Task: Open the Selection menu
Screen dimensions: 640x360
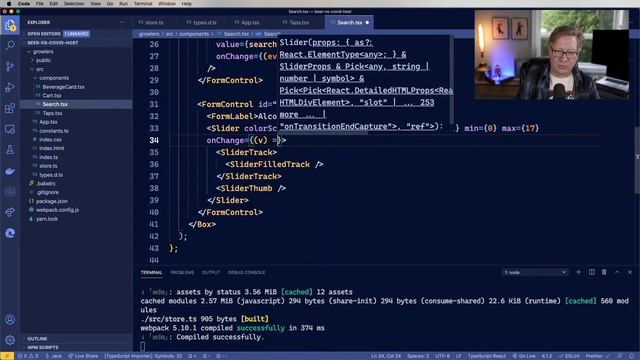Action: (x=74, y=4)
